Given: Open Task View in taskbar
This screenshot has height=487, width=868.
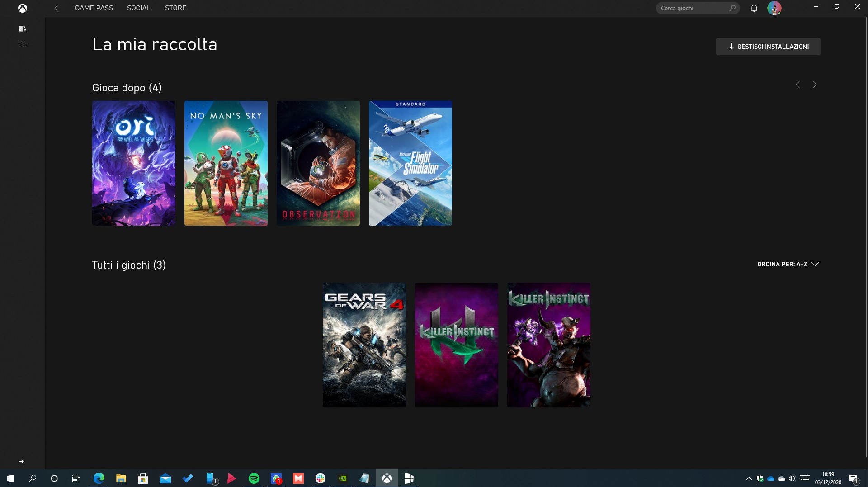Looking at the screenshot, I should tap(76, 478).
